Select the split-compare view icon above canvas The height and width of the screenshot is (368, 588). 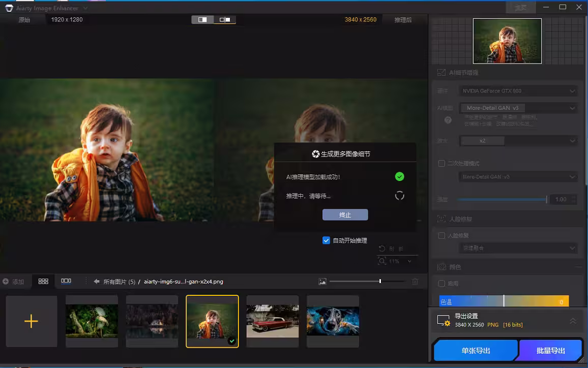[x=224, y=19]
